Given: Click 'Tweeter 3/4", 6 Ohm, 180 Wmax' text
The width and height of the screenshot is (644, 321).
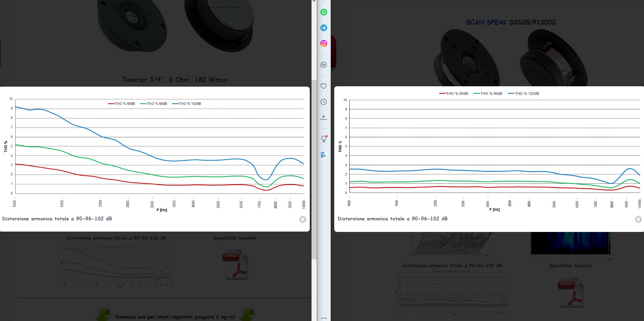Looking at the screenshot, I should [174, 80].
